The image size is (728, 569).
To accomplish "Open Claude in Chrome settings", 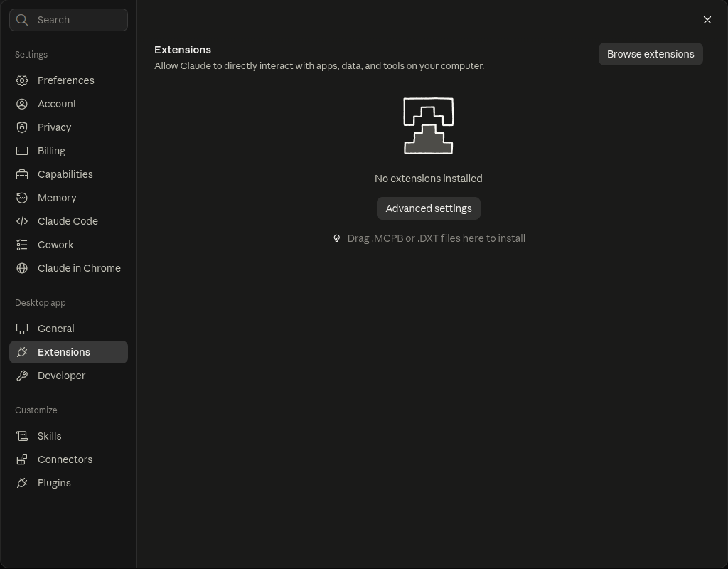I will [69, 268].
